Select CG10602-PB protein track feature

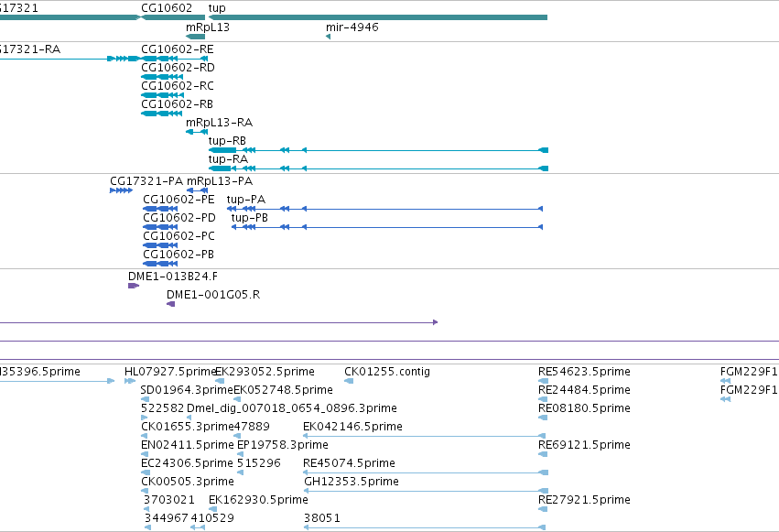tap(160, 264)
